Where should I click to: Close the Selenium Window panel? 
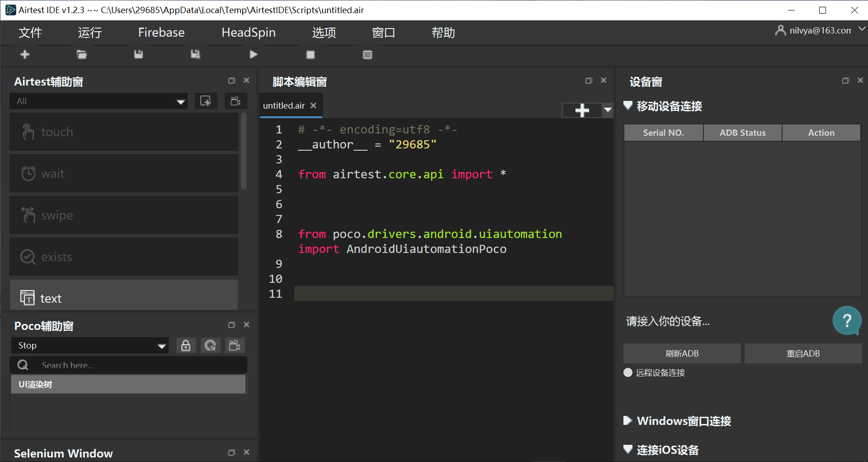pyautogui.click(x=246, y=452)
